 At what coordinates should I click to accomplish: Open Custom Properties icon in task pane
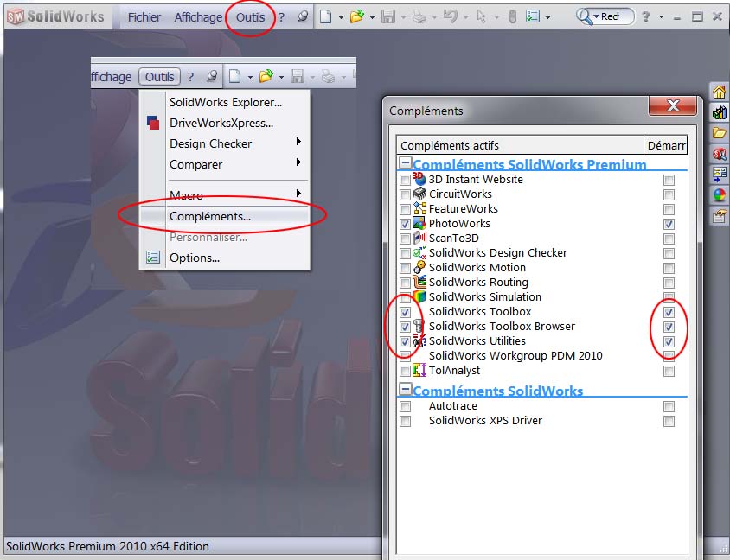tap(719, 215)
